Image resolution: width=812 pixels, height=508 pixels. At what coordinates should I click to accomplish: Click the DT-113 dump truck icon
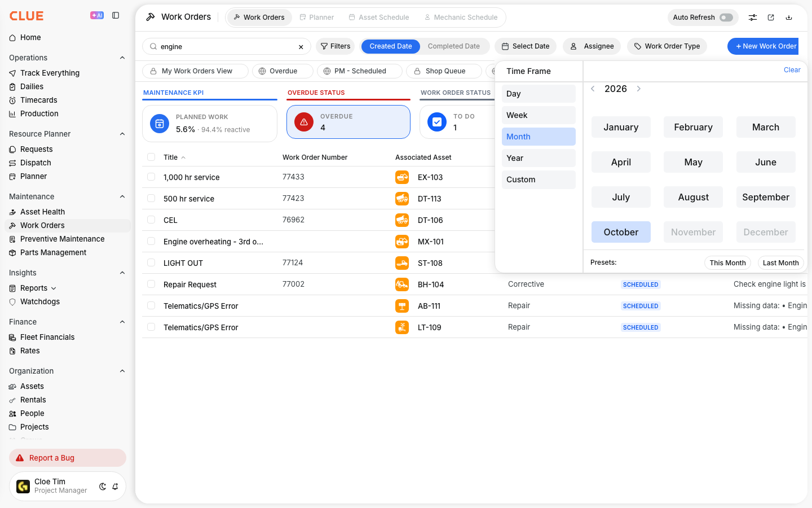pyautogui.click(x=402, y=199)
